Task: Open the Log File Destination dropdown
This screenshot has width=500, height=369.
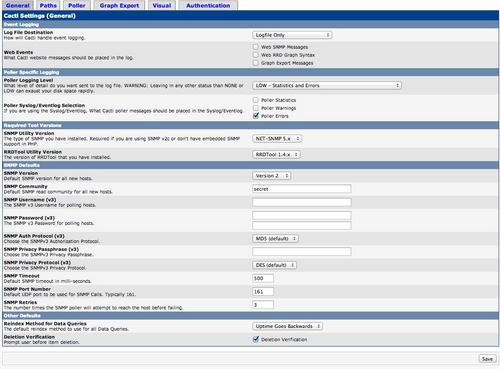Action: (292, 35)
